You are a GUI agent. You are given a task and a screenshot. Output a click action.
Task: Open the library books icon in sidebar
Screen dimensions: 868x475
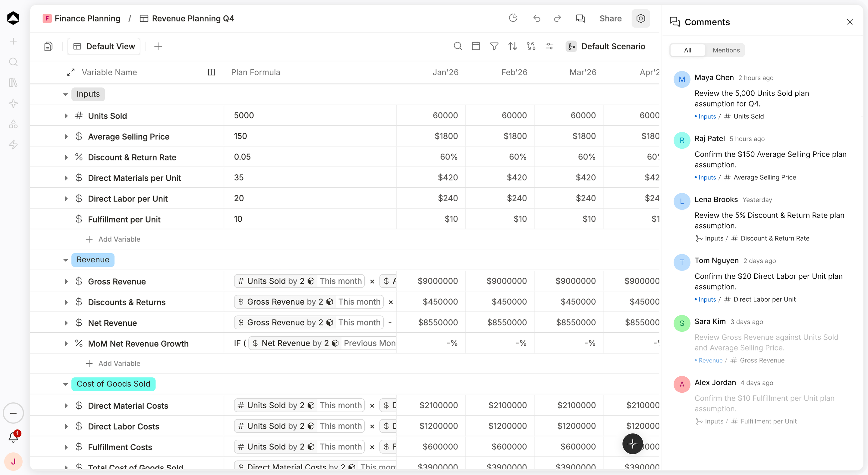point(13,83)
